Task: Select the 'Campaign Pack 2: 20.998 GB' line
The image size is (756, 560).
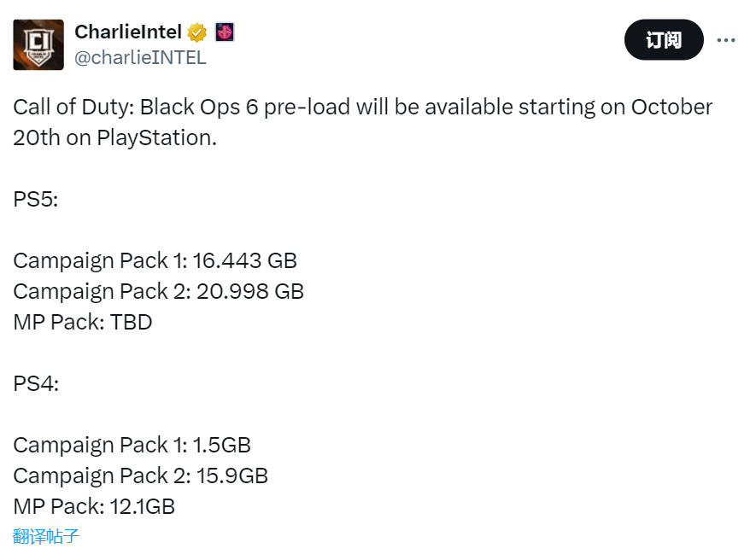Action: [159, 292]
